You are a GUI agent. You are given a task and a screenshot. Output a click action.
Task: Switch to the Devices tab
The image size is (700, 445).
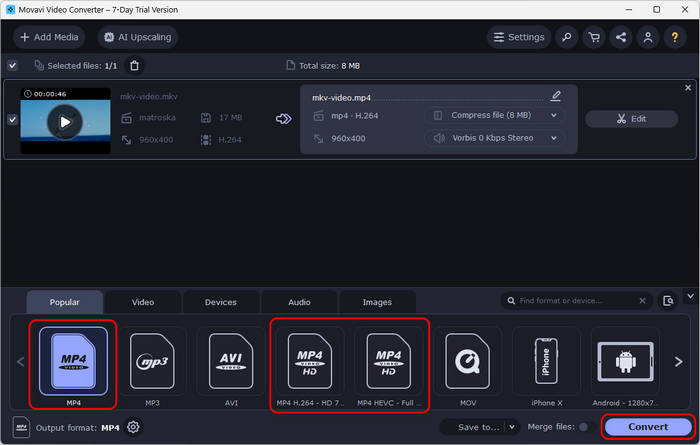221,302
